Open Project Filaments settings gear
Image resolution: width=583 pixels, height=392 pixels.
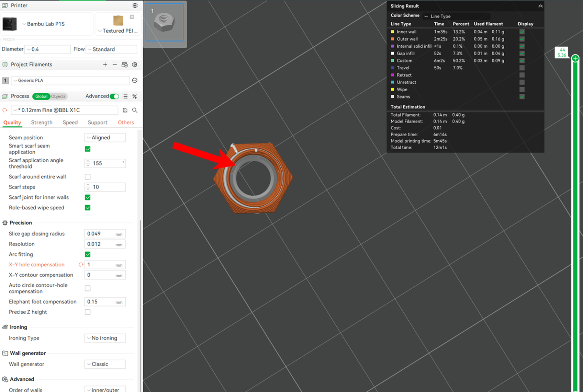[x=135, y=65]
